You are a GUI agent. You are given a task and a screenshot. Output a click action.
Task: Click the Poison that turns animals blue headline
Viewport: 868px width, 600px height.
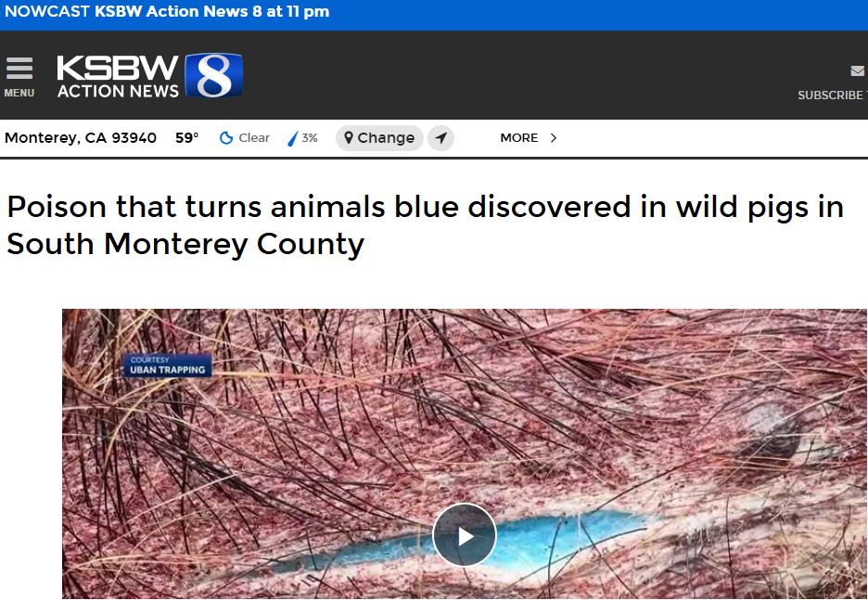(425, 224)
